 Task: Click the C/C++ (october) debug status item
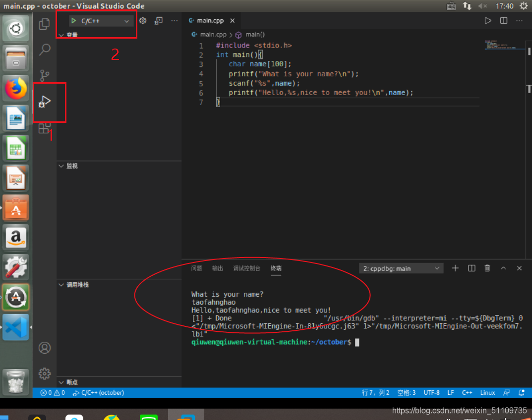click(x=98, y=393)
